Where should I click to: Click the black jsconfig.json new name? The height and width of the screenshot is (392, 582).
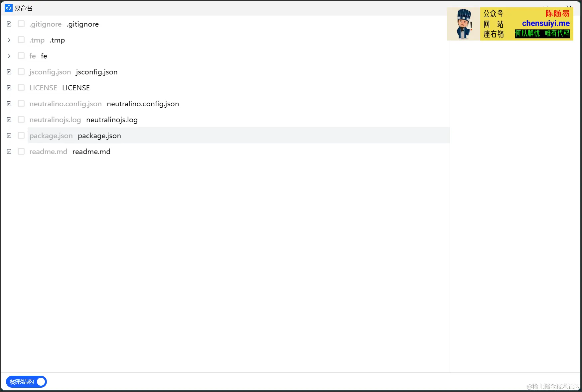click(97, 72)
